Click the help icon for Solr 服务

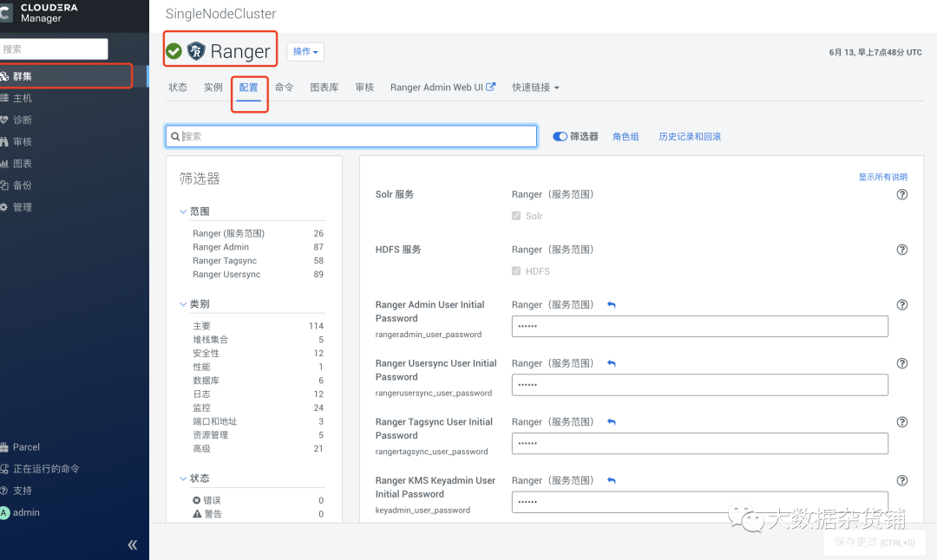tap(902, 195)
